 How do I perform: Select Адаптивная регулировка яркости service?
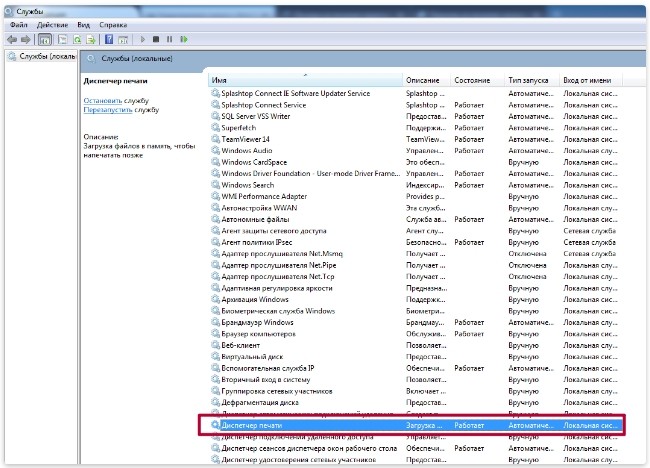coord(416,288)
